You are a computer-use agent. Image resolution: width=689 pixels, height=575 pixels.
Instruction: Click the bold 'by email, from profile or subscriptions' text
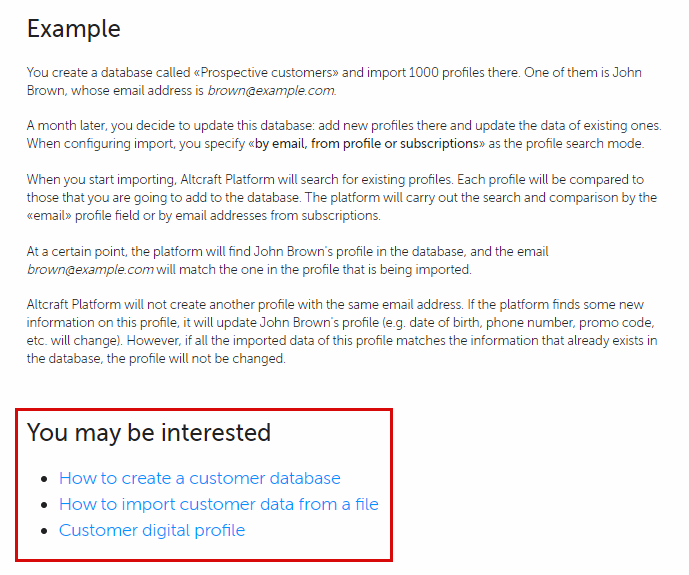(366, 144)
